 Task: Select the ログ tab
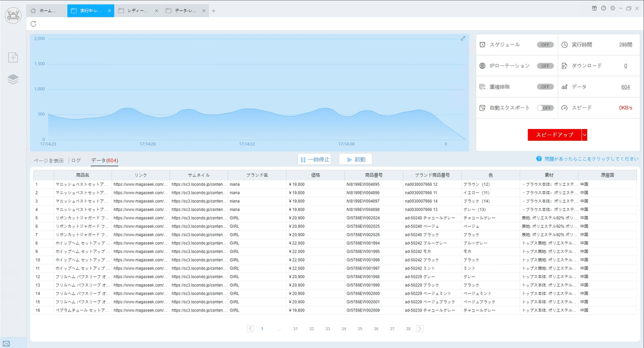(x=76, y=160)
